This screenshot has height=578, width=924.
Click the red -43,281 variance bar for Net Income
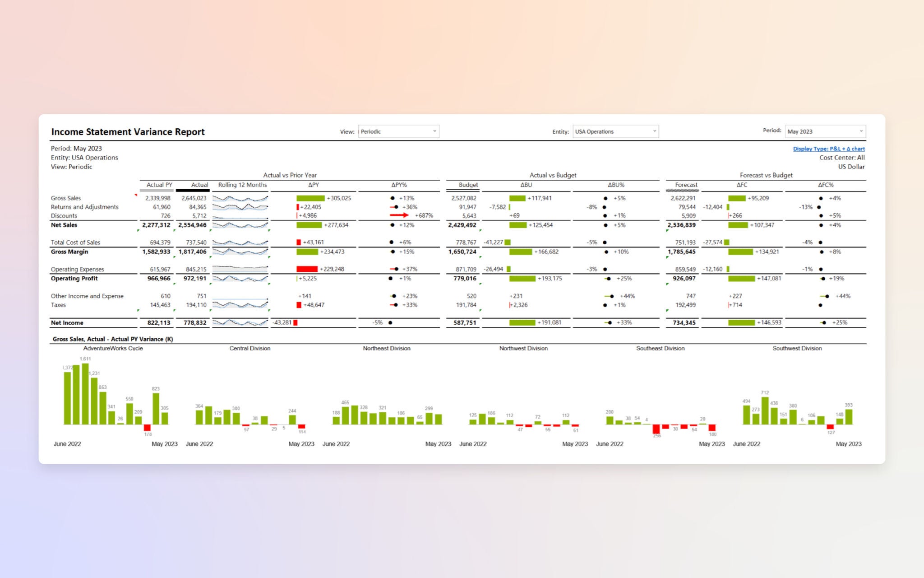point(296,323)
